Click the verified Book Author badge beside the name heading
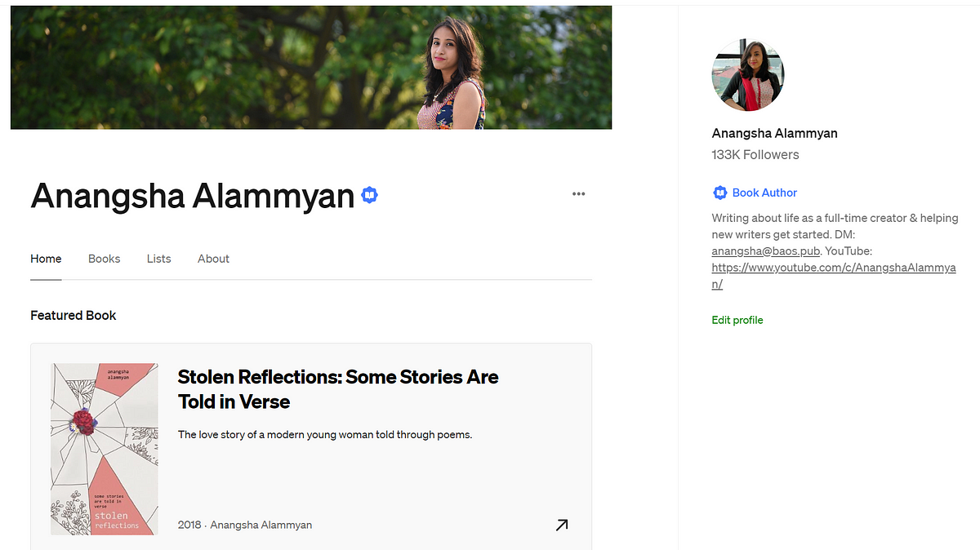Image resolution: width=980 pixels, height=550 pixels. tap(370, 196)
